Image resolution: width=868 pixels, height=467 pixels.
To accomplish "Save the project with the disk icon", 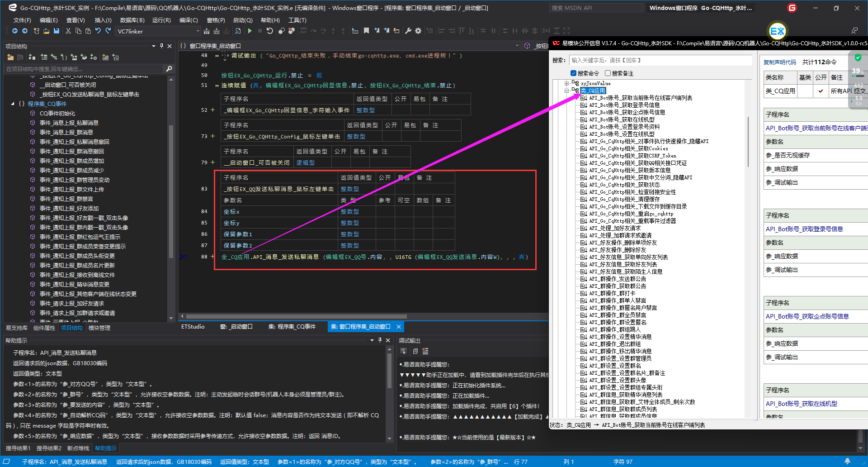I will coord(57,31).
